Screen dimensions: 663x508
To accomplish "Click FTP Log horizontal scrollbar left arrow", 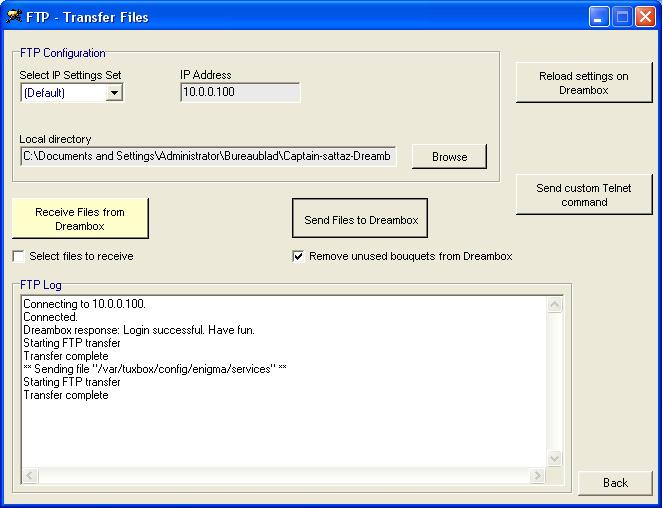I will 30,475.
